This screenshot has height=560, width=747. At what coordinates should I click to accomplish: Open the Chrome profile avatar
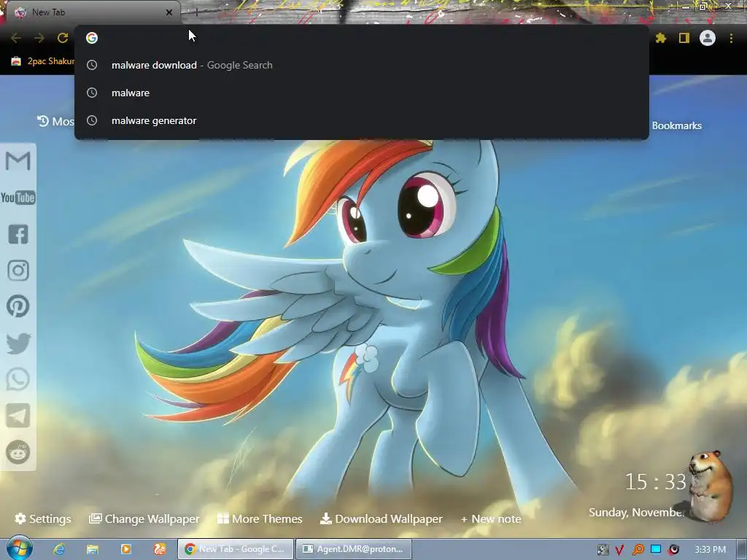(708, 38)
